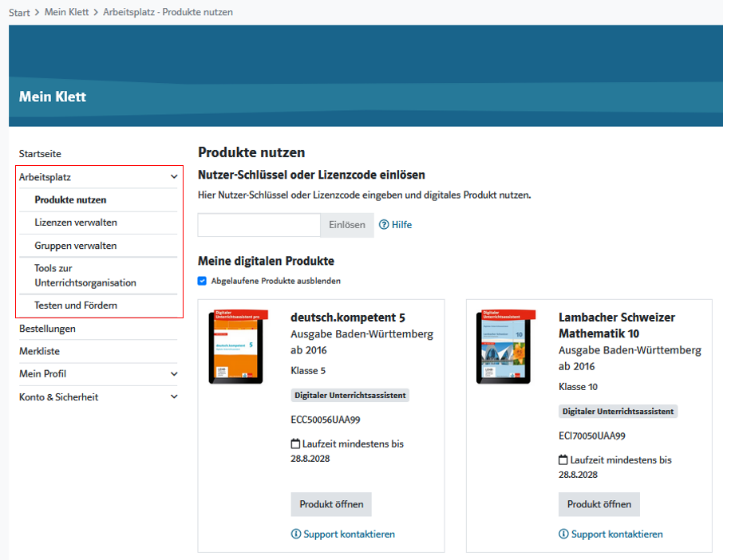Click the 'Klasse 5' text

pyautogui.click(x=308, y=371)
